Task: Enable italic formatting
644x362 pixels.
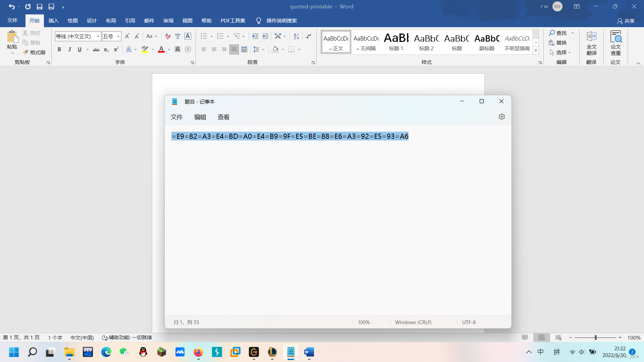Action: click(69, 49)
